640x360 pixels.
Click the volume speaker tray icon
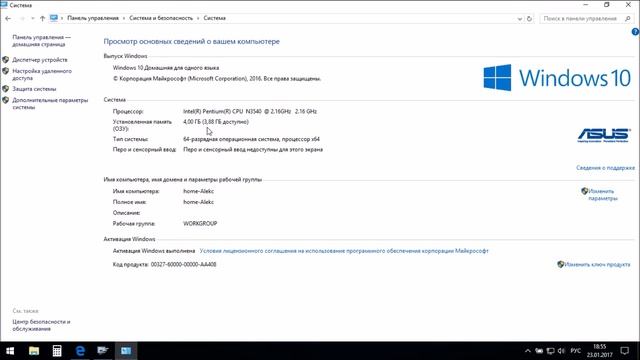561,351
